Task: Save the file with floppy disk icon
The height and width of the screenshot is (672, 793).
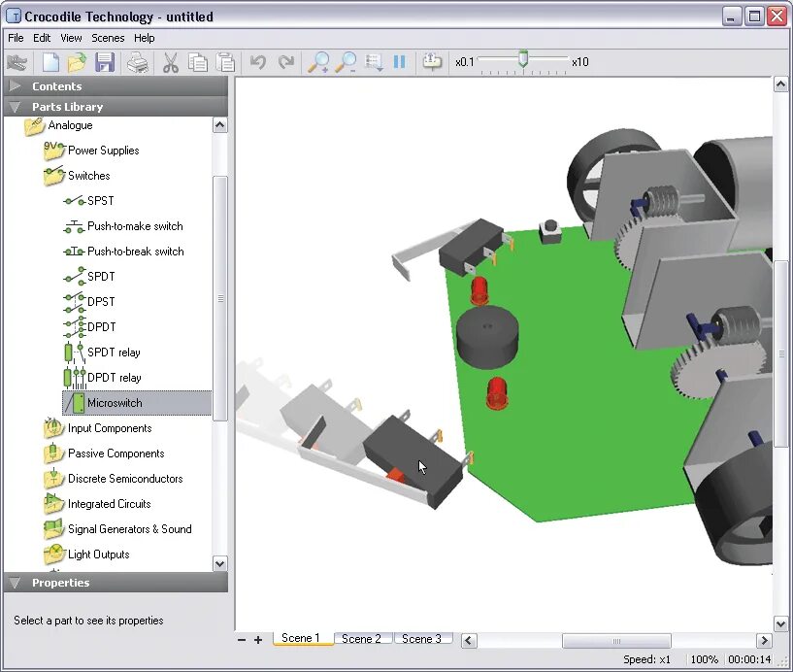Action: [105, 63]
